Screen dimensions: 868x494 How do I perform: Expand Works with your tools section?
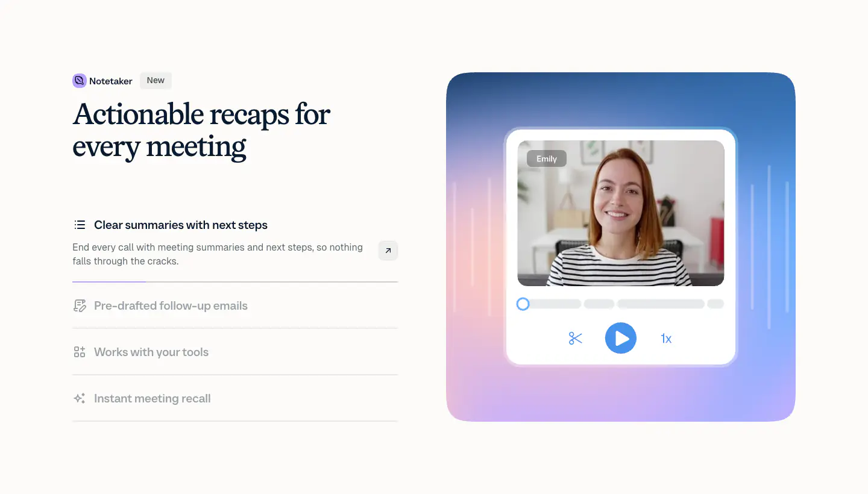pyautogui.click(x=235, y=352)
